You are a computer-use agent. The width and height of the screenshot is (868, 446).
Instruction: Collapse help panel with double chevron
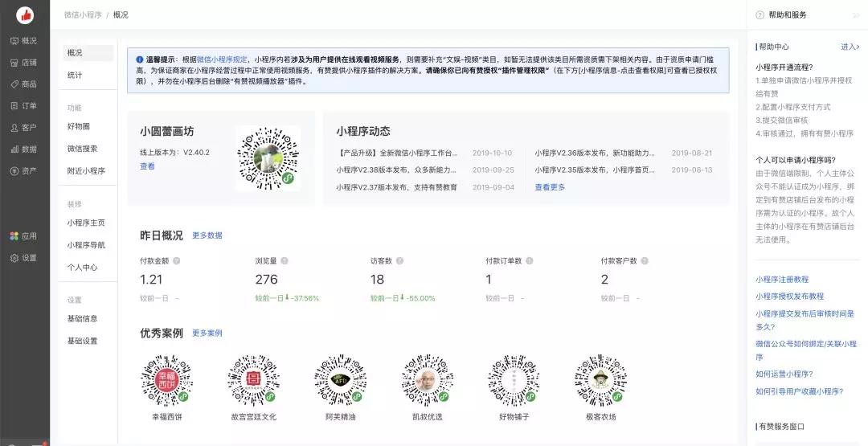(x=857, y=15)
